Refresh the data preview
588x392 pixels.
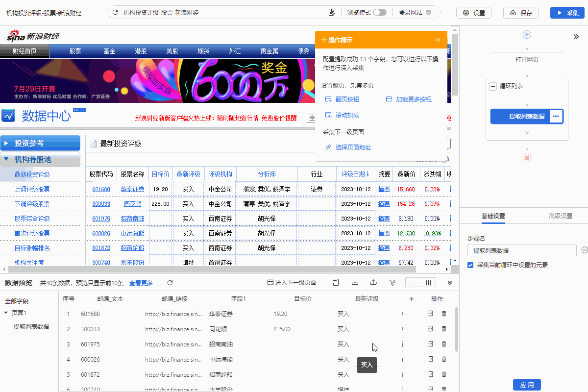point(170,283)
